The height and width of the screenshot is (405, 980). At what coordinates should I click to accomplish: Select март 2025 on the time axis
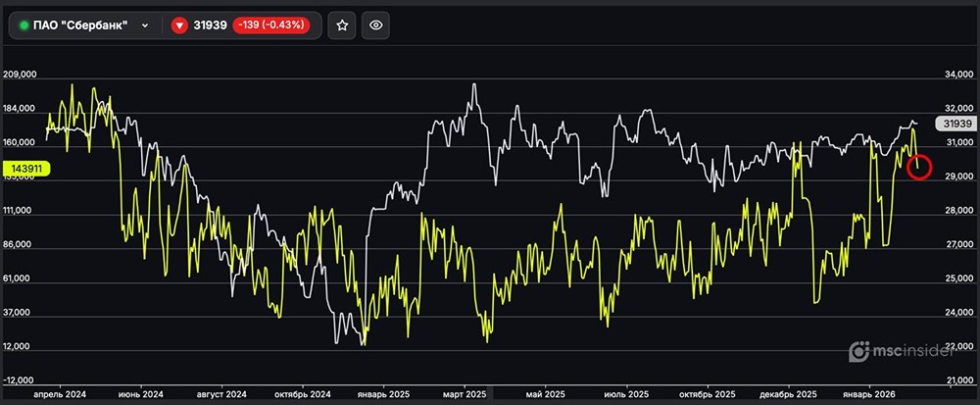coord(465,395)
